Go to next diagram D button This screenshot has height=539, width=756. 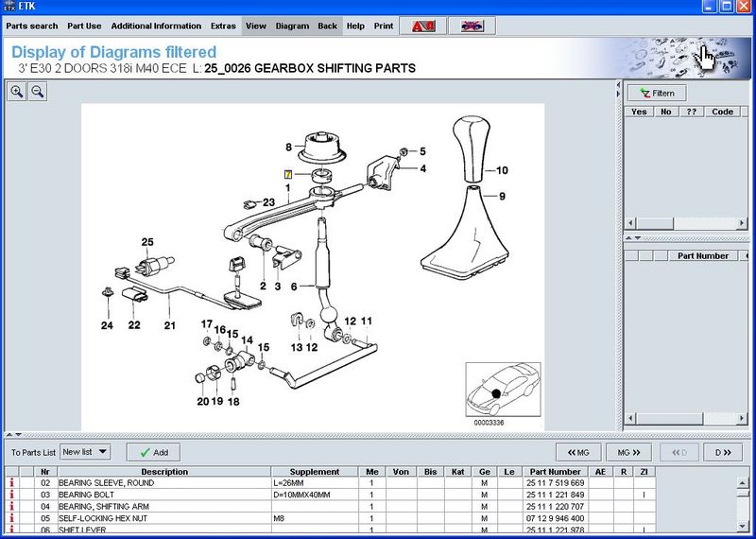pyautogui.click(x=723, y=452)
